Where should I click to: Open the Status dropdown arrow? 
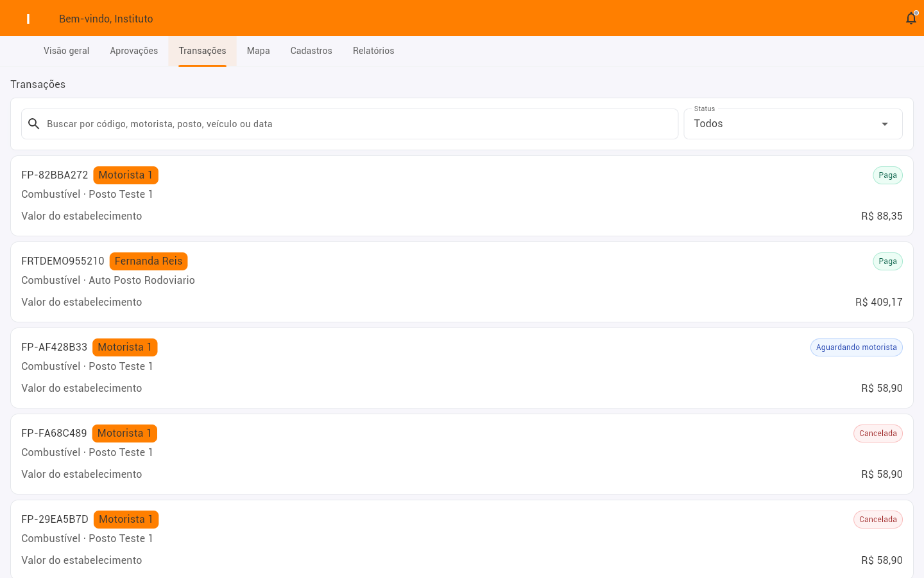(x=885, y=124)
